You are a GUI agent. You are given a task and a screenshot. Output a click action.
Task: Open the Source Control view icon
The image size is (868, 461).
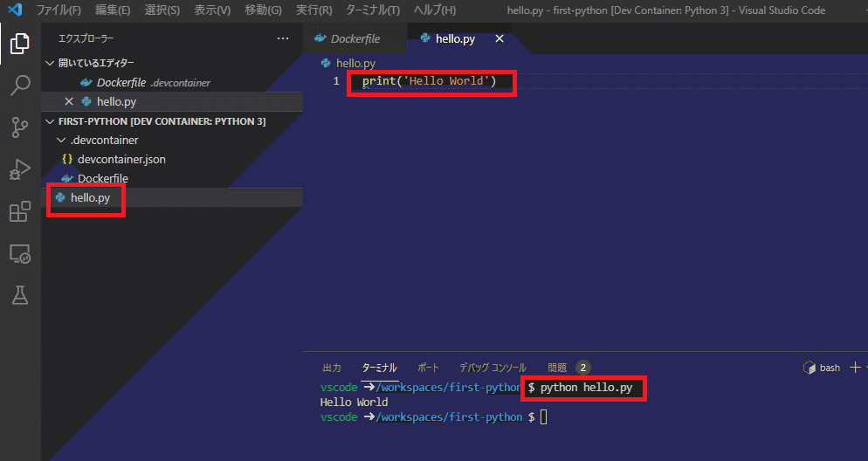coord(20,127)
